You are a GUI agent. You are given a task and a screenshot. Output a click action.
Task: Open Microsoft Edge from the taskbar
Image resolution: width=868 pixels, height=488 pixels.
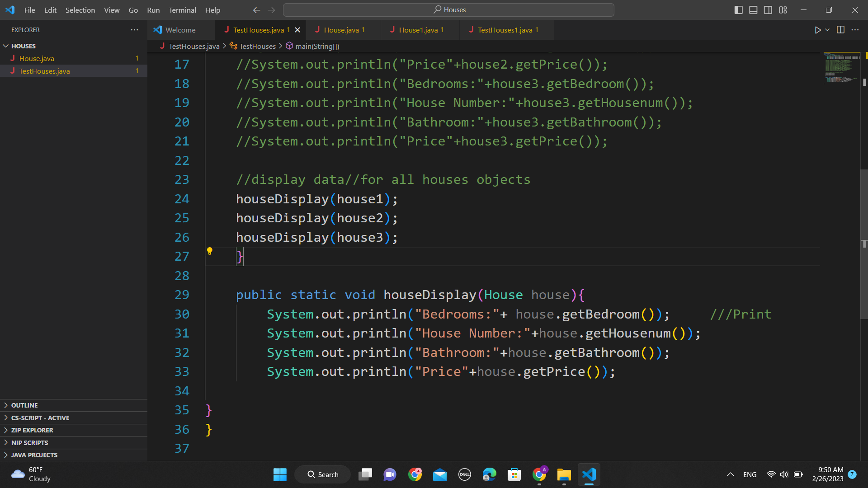point(489,474)
